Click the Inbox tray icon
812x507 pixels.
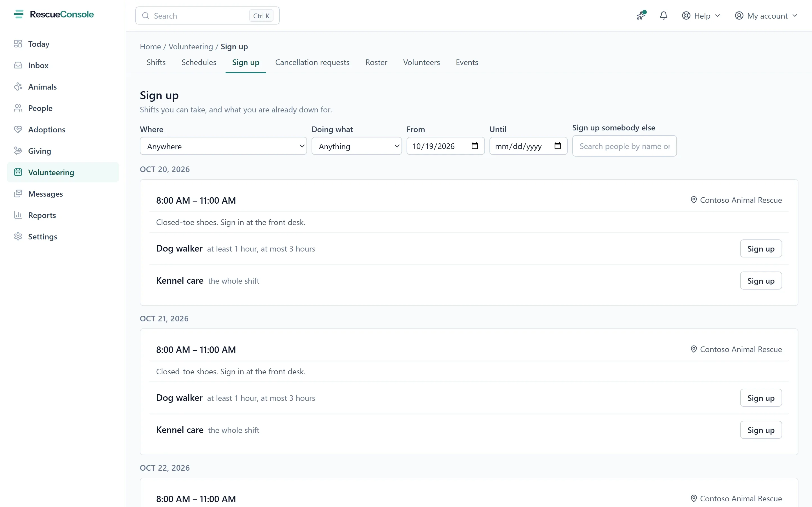click(18, 65)
